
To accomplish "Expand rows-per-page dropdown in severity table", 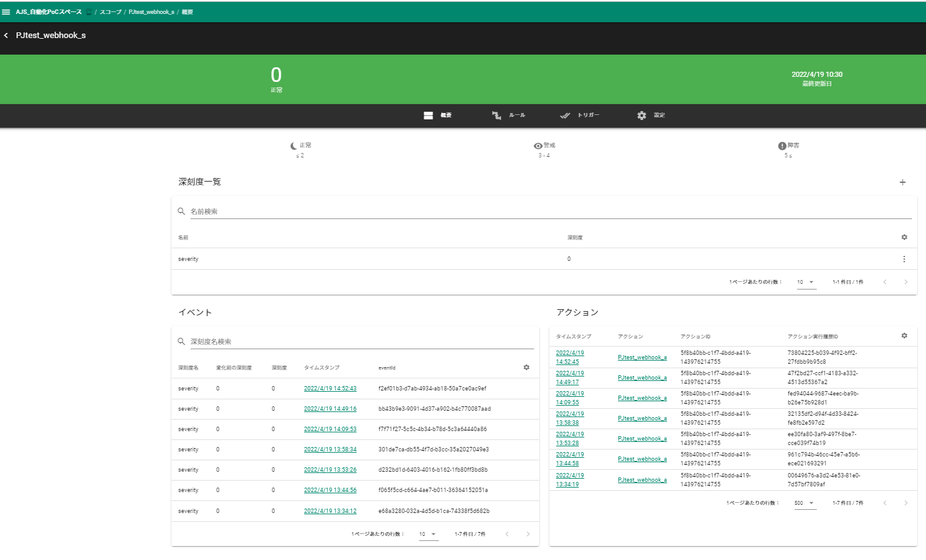I will tap(806, 282).
